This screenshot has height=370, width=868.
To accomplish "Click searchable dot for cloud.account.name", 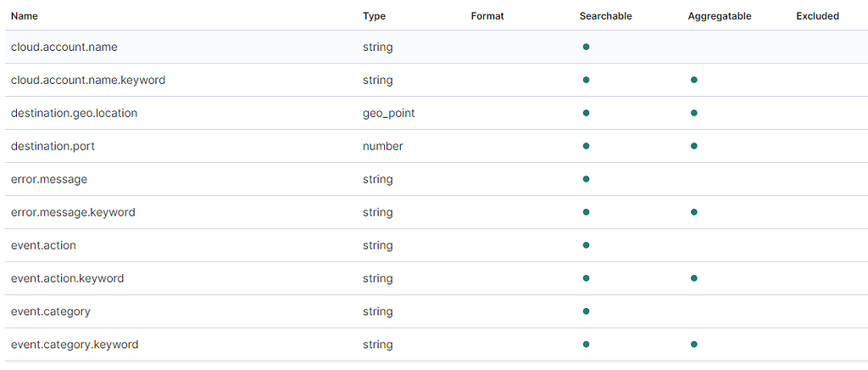I will pyautogui.click(x=586, y=47).
